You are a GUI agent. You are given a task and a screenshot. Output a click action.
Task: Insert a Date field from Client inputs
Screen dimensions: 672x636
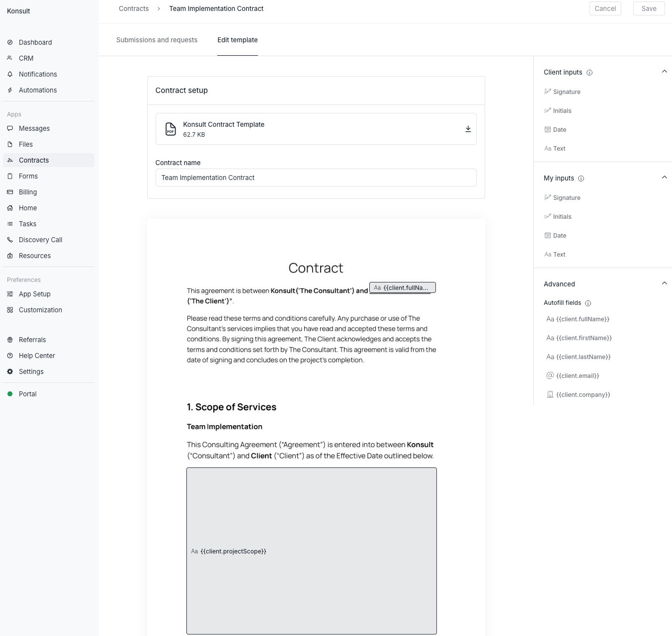tap(560, 129)
